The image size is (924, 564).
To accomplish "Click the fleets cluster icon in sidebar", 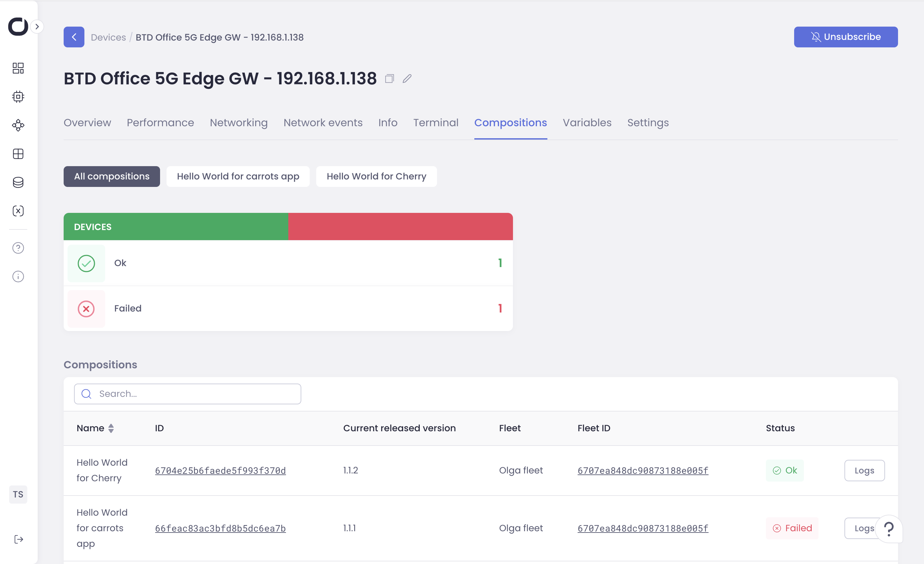I will 18,125.
